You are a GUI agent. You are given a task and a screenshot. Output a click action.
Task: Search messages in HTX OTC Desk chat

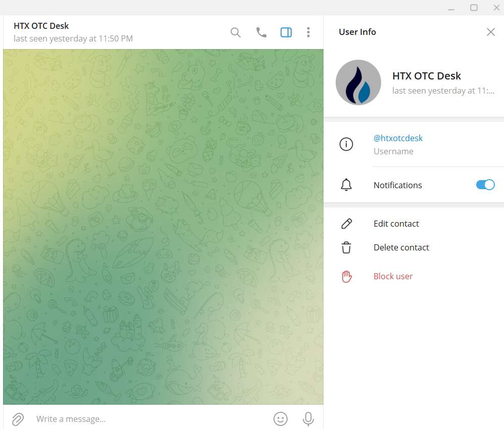[x=235, y=32]
